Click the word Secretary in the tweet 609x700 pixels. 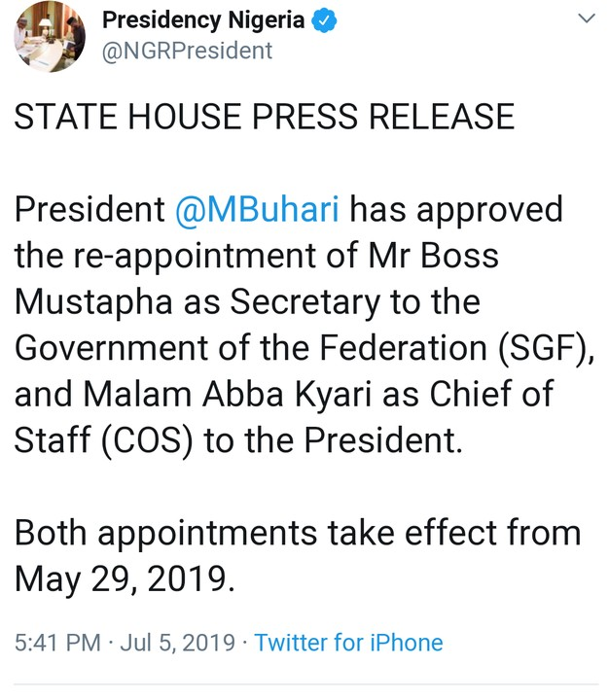pyautogui.click(x=306, y=302)
